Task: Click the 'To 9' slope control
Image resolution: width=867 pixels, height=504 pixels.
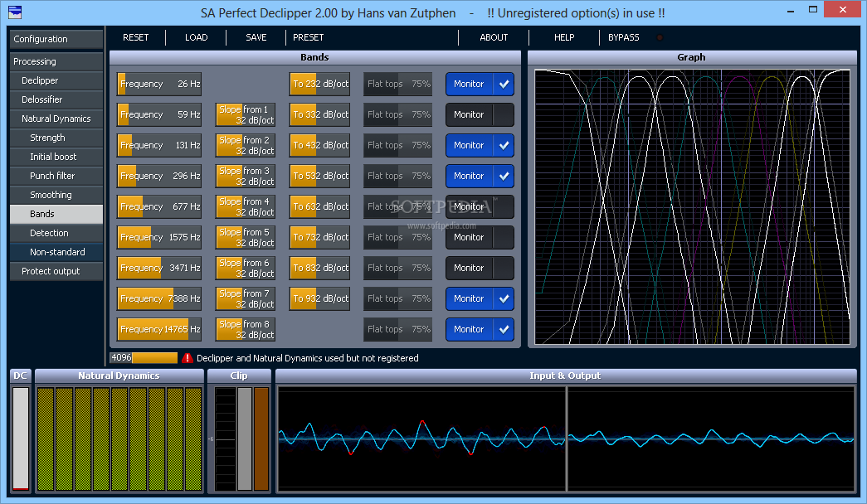Action: [319, 298]
